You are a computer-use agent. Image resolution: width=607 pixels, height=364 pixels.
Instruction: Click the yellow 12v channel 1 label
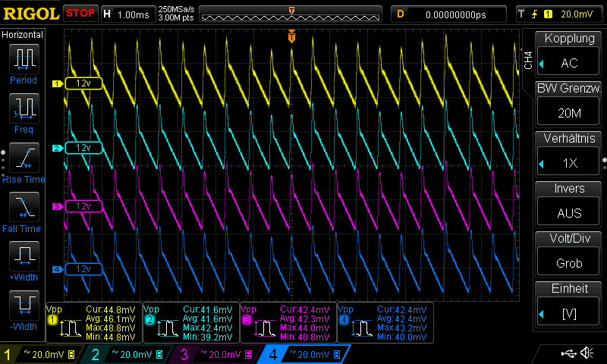pyautogui.click(x=83, y=84)
